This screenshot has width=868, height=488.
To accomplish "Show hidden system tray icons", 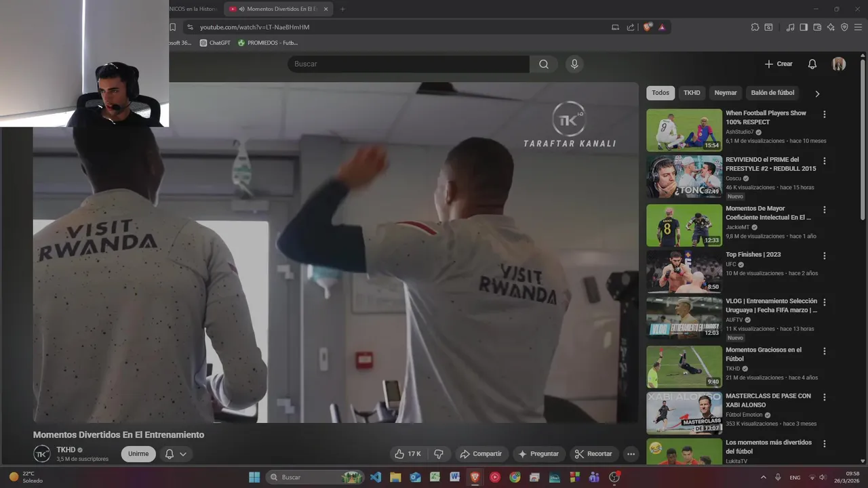I will pos(763,477).
